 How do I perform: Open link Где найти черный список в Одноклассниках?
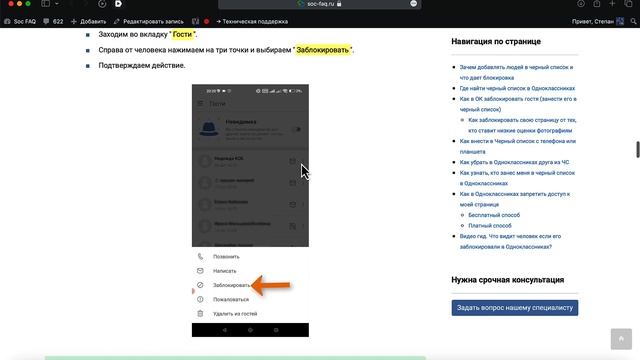[x=517, y=88]
